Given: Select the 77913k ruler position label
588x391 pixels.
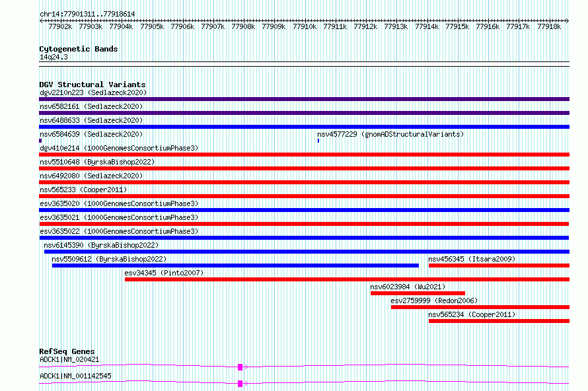Looking at the screenshot, I should (x=396, y=26).
